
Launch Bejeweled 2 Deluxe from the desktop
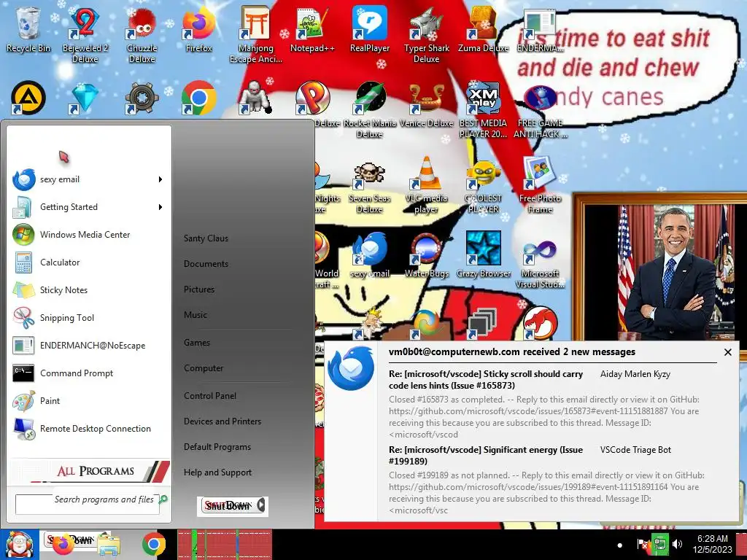[x=85, y=34]
